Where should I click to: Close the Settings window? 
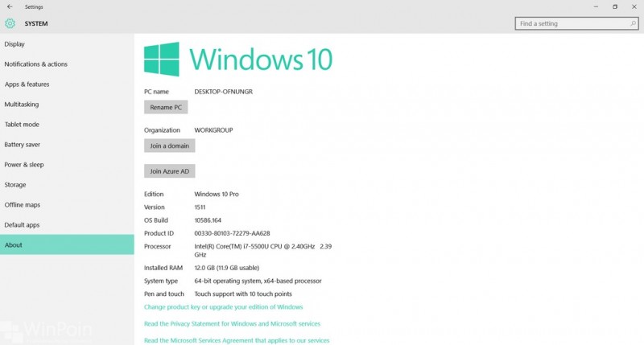[634, 6]
